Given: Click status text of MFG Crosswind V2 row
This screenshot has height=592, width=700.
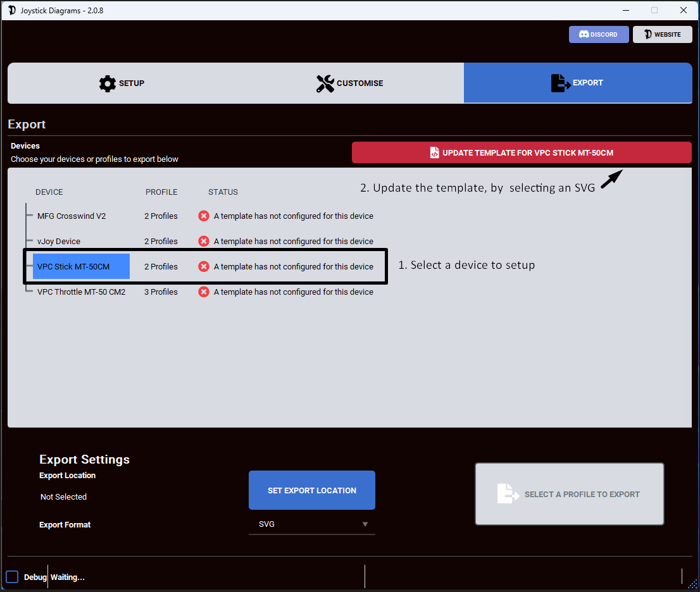Looking at the screenshot, I should pos(293,216).
